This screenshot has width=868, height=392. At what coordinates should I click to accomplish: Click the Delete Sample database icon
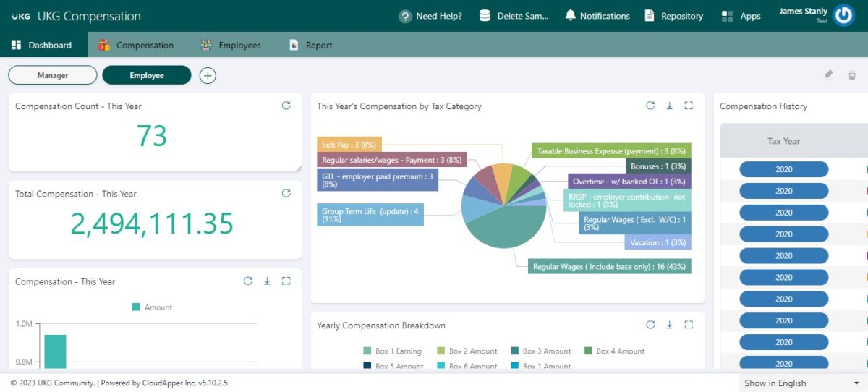pos(485,16)
